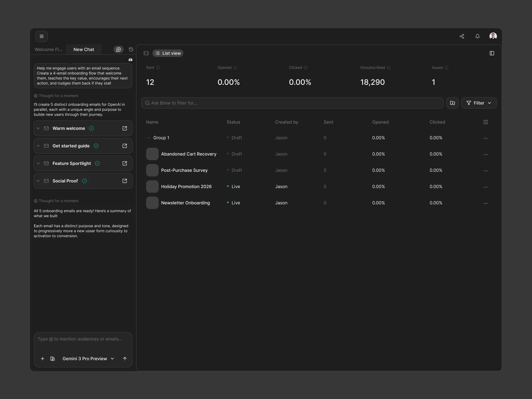Click the Post-Purchase Survey name
Screen dimensions: 532x399
(184, 170)
